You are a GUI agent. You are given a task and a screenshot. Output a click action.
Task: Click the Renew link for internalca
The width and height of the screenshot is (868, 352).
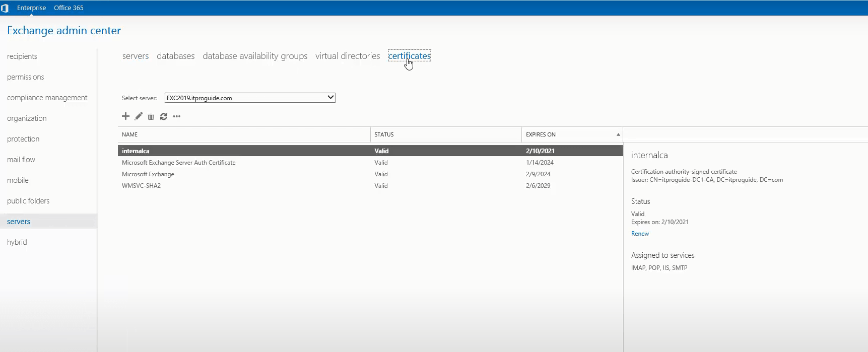click(640, 234)
